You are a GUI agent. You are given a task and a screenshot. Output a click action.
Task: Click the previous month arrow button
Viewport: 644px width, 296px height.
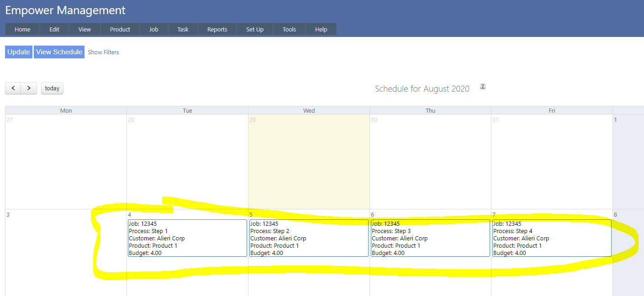pyautogui.click(x=13, y=88)
